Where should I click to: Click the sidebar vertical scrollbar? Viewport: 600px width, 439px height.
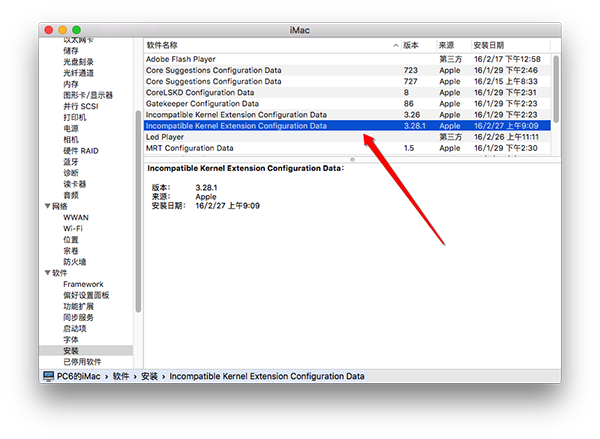click(x=138, y=211)
